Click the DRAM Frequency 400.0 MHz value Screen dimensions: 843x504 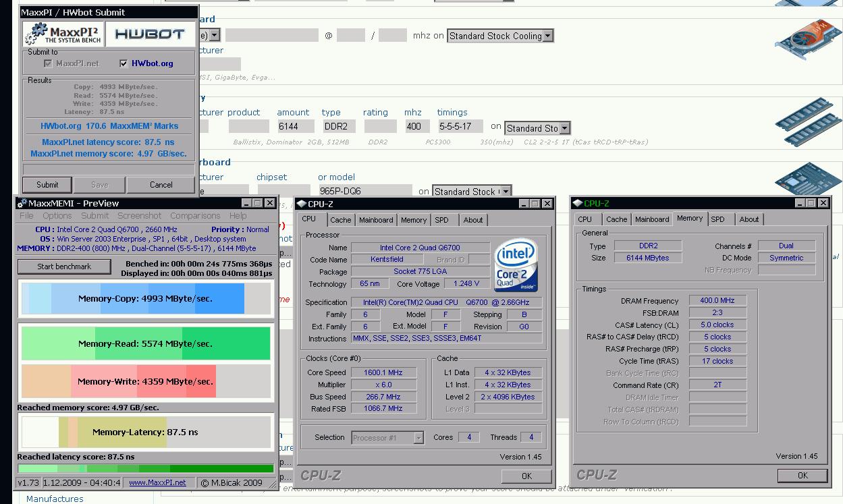pos(717,300)
